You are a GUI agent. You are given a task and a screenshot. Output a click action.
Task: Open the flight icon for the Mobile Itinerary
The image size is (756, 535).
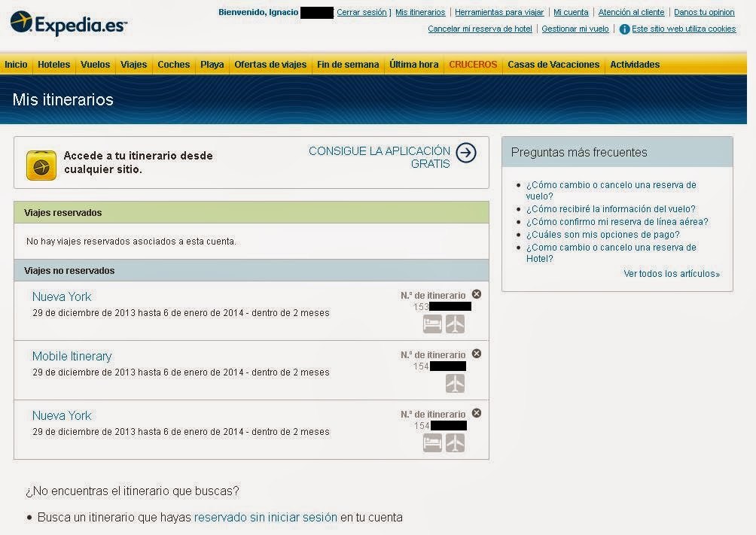pos(454,383)
